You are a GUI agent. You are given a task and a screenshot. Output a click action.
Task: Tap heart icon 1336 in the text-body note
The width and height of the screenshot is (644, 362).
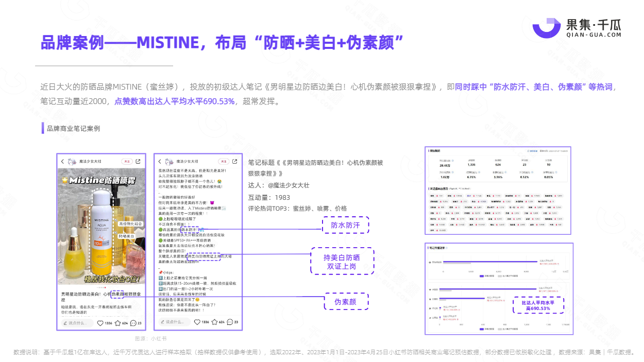[x=198, y=322]
